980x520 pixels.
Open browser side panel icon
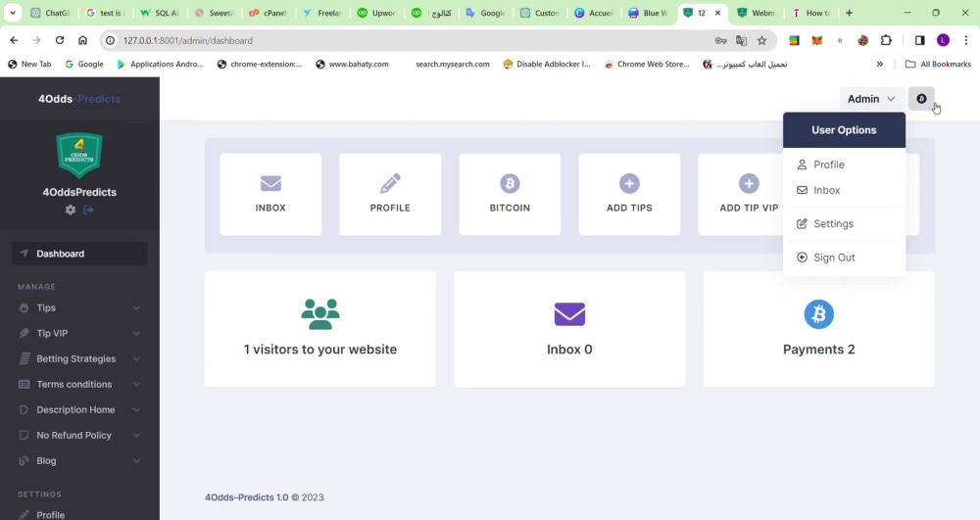920,40
